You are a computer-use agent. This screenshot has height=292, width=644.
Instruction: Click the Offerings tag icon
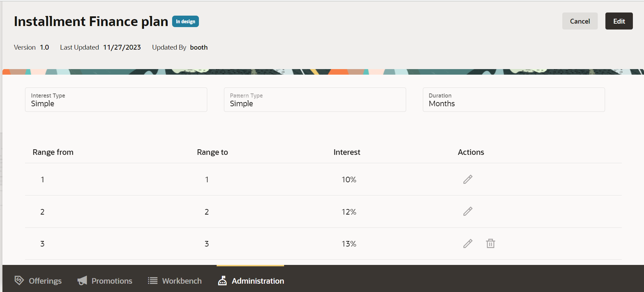pyautogui.click(x=19, y=280)
